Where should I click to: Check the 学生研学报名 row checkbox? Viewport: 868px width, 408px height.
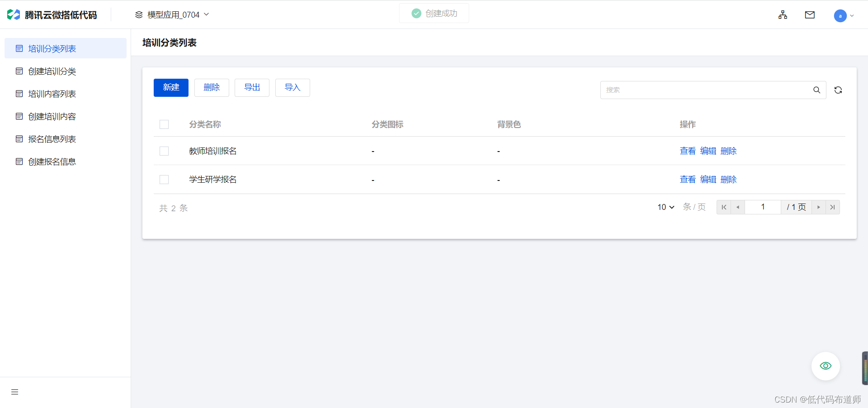pos(164,180)
